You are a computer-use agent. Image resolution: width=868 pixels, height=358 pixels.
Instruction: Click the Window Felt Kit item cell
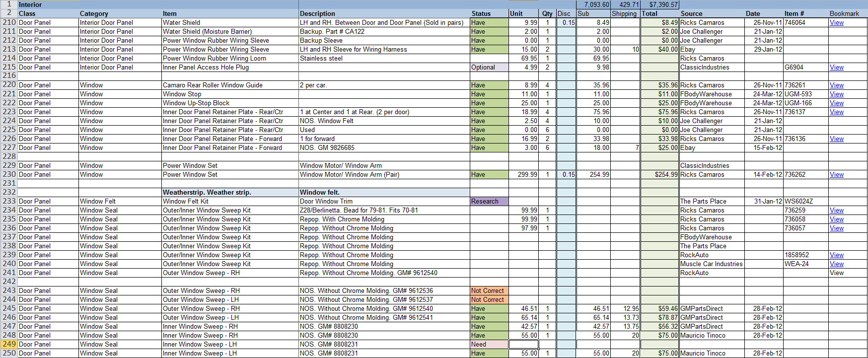[x=230, y=201]
